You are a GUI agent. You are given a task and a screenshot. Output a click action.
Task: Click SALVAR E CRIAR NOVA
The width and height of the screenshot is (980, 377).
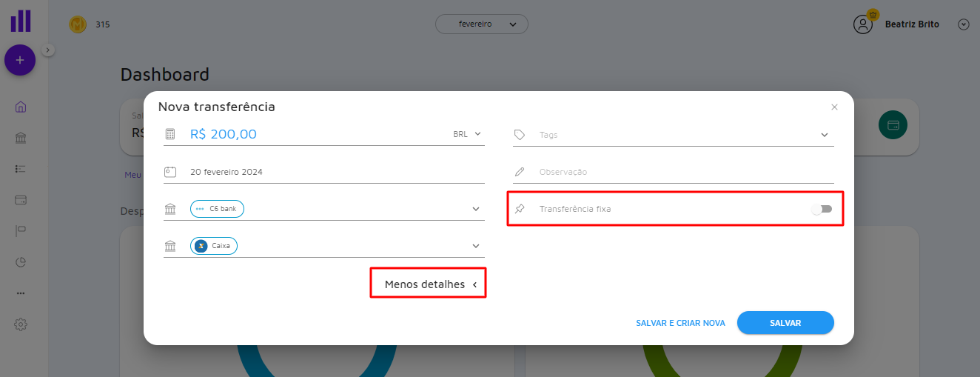(x=681, y=323)
